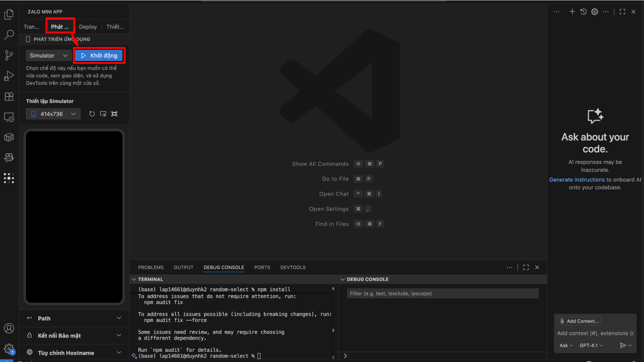Reload the simulator preview
This screenshot has height=362, width=644.
92,114
